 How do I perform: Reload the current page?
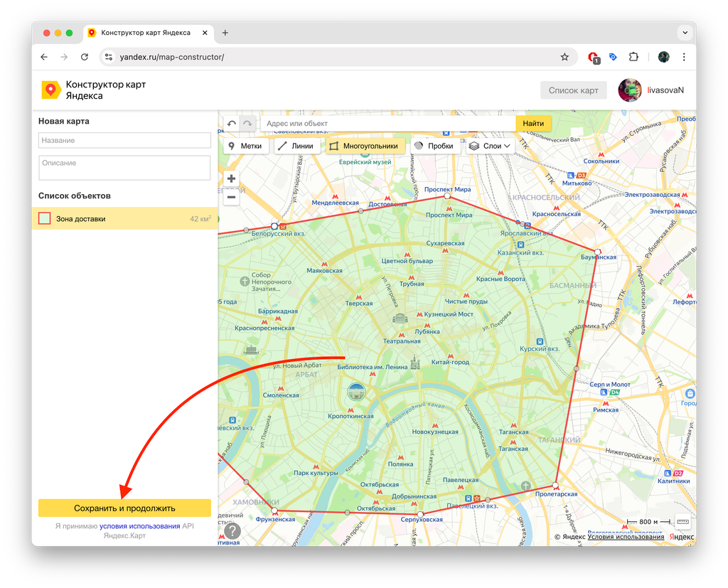tap(85, 57)
